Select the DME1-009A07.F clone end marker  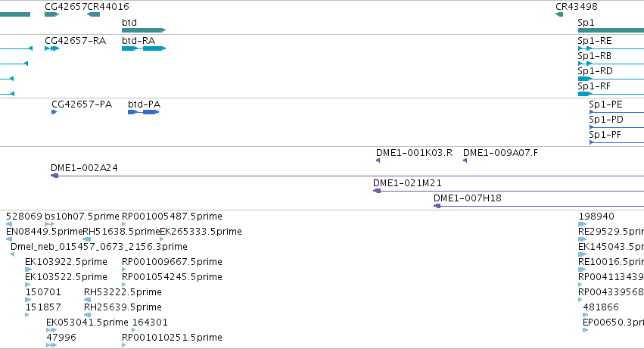465,160
